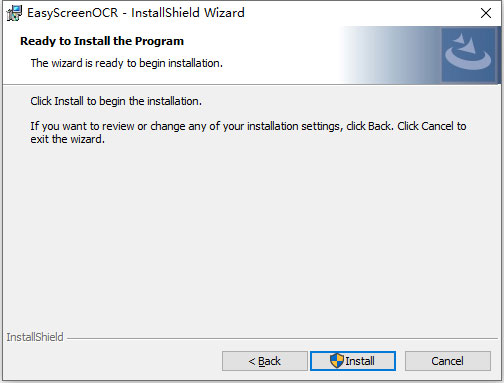
Task: Click the blank white header area below the subtitle
Action: (167, 77)
